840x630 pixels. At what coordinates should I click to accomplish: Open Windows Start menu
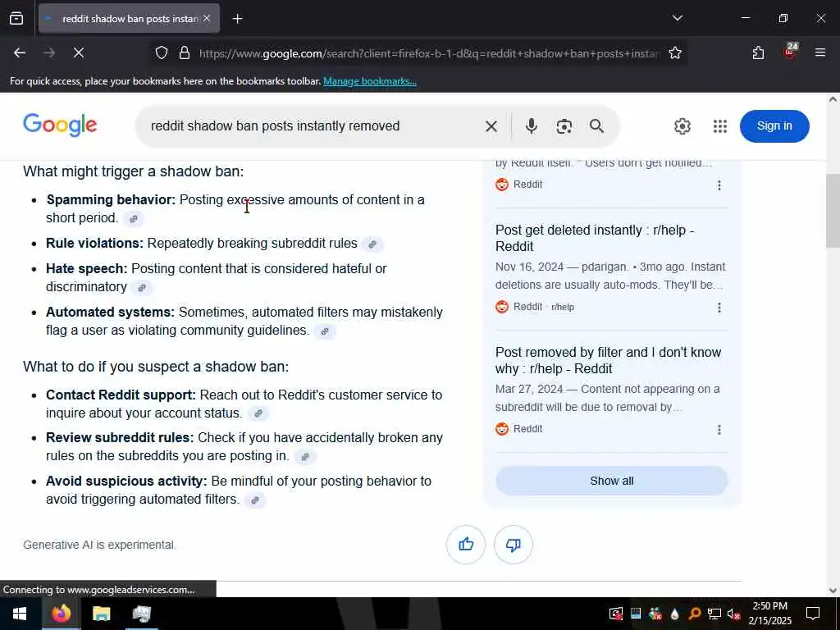pos(20,614)
